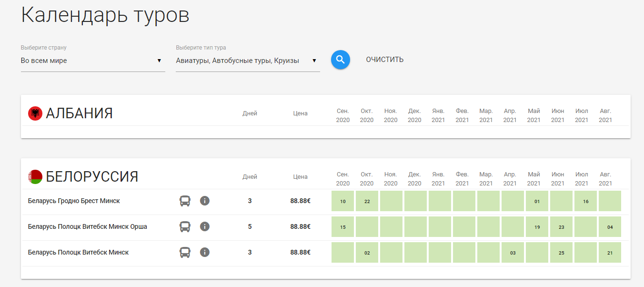644x287 pixels.
Task: Open info icon for Беларусь Полоцк Витебск Минск
Action: (x=205, y=253)
